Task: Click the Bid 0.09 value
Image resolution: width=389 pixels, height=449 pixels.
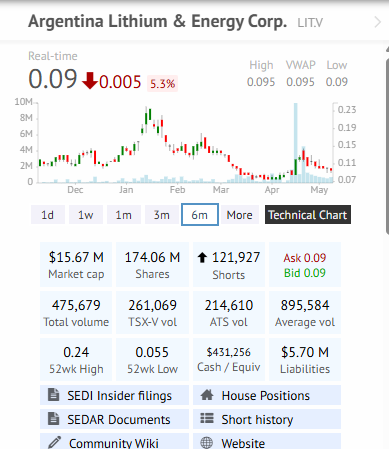Action: [x=305, y=273]
